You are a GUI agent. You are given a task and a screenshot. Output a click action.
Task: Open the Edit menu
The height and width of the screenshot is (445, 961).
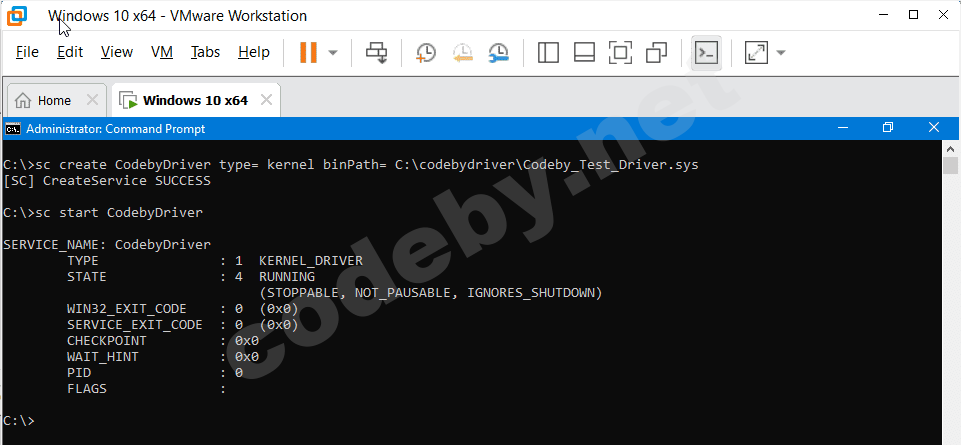tap(70, 52)
